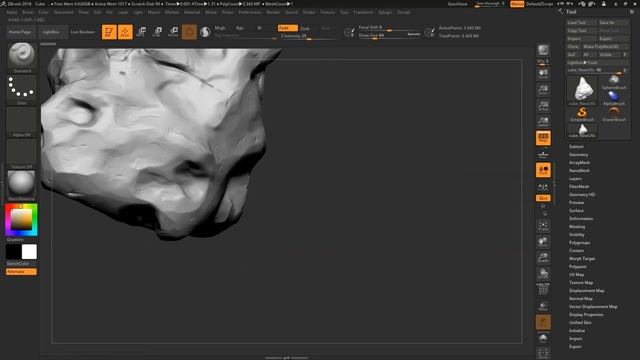
Task: Select the EraserBrush tool thumbnail
Action: [614, 114]
